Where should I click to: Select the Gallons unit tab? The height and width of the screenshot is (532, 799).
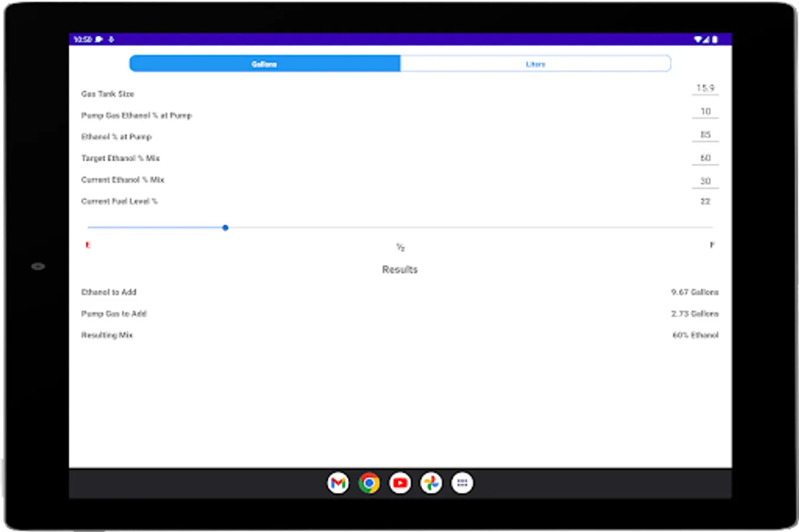pos(264,63)
